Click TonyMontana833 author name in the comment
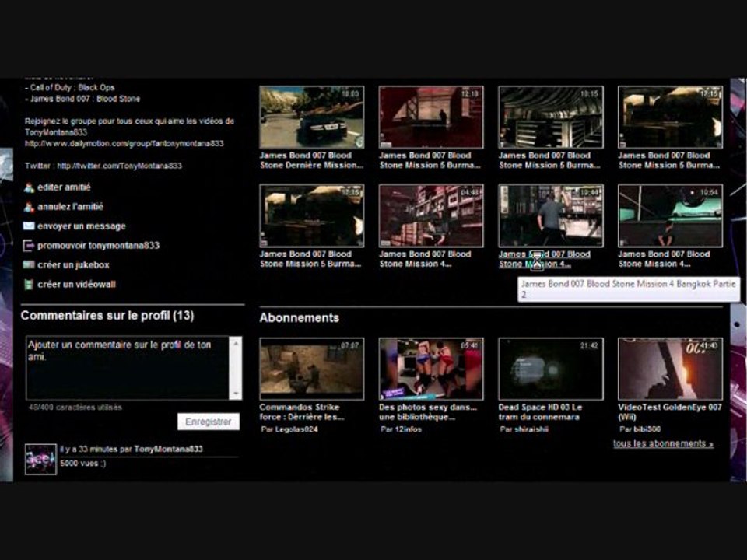 (x=169, y=449)
